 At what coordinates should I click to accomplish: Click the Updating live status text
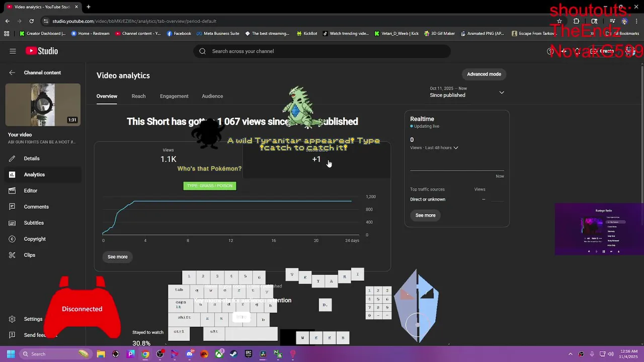click(x=427, y=126)
